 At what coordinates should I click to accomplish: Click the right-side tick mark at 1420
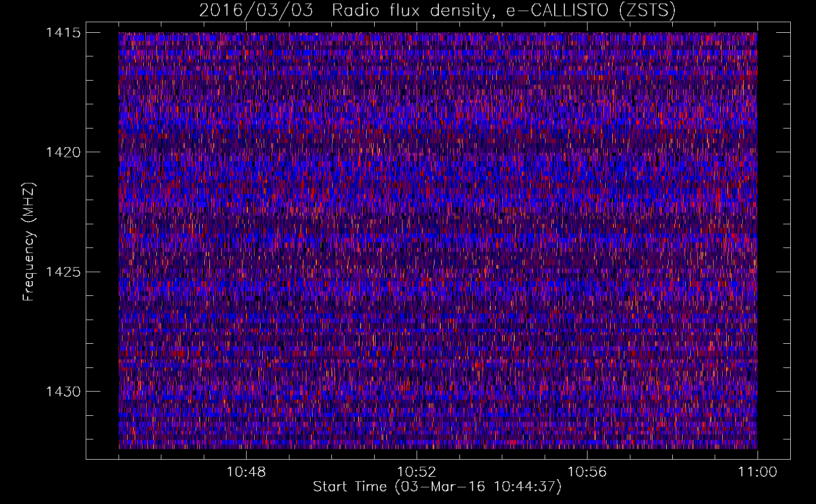click(x=783, y=152)
